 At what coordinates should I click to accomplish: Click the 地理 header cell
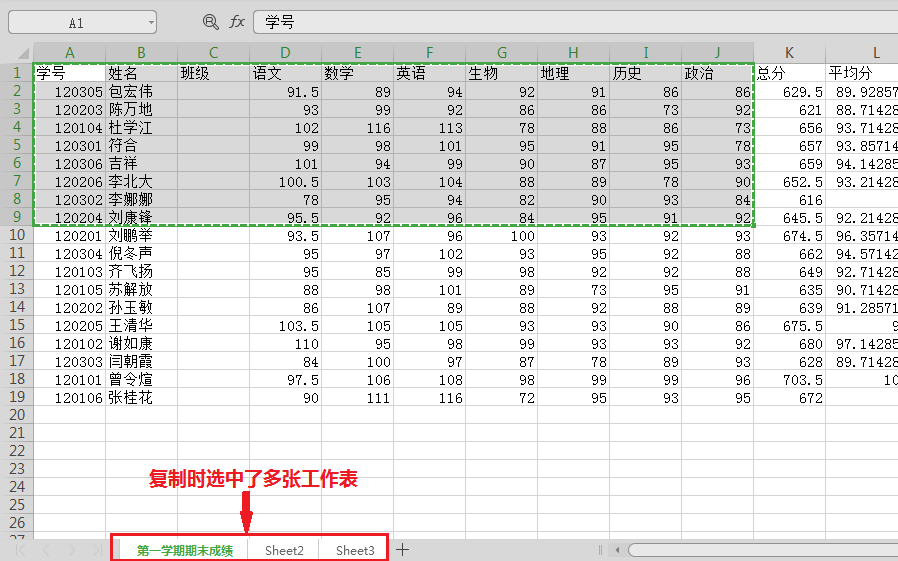coord(573,73)
